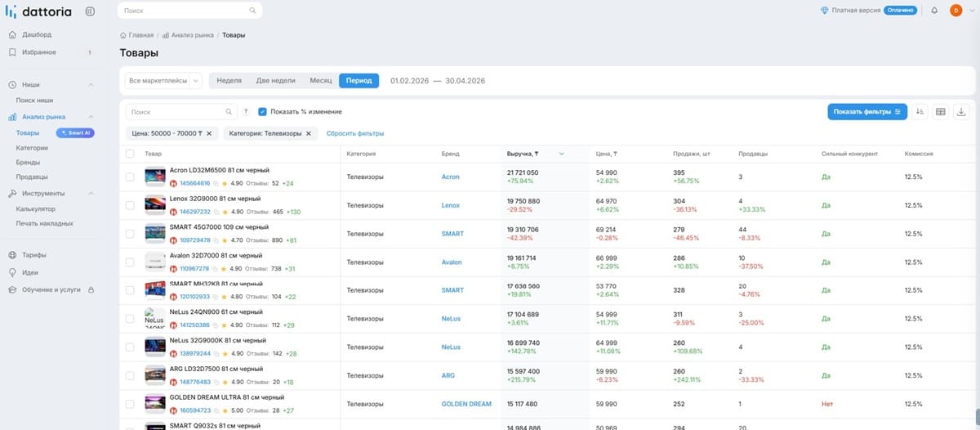Screen dimensions: 980x430
Task: Copy article number 146297232 with the copy icon
Action: (x=216, y=213)
